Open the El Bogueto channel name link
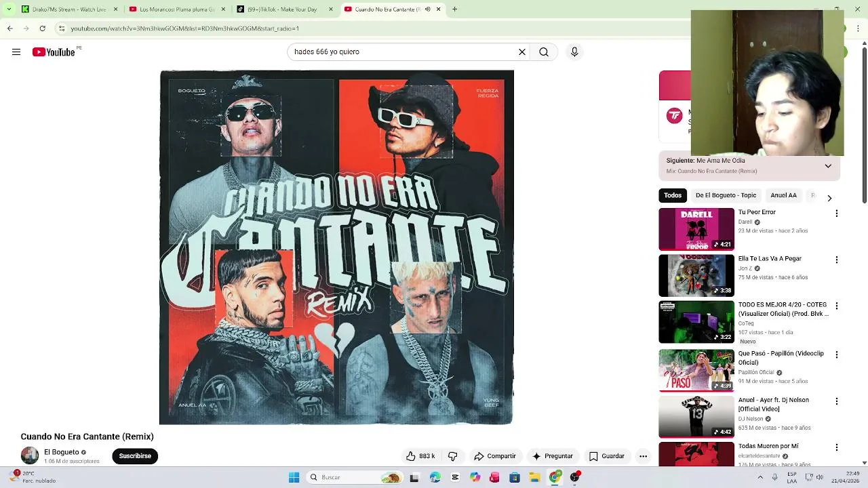The image size is (868, 488). coord(62,452)
